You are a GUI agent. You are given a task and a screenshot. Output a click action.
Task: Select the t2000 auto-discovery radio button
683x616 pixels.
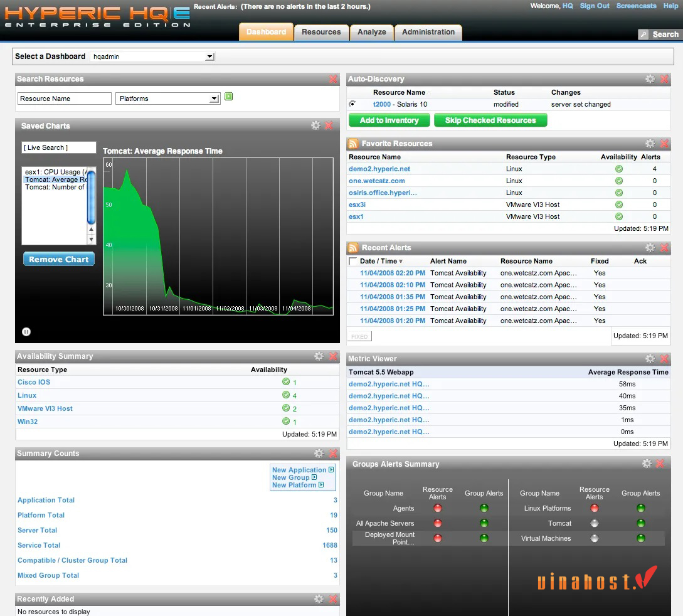pyautogui.click(x=352, y=104)
